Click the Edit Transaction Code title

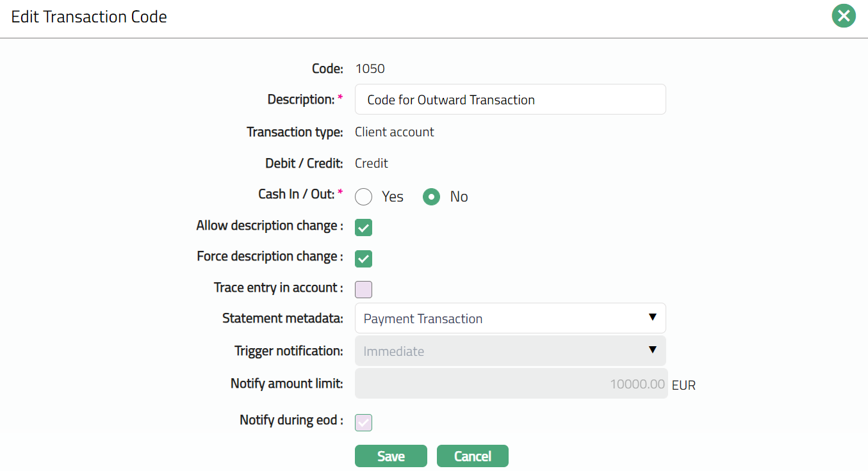coord(89,17)
